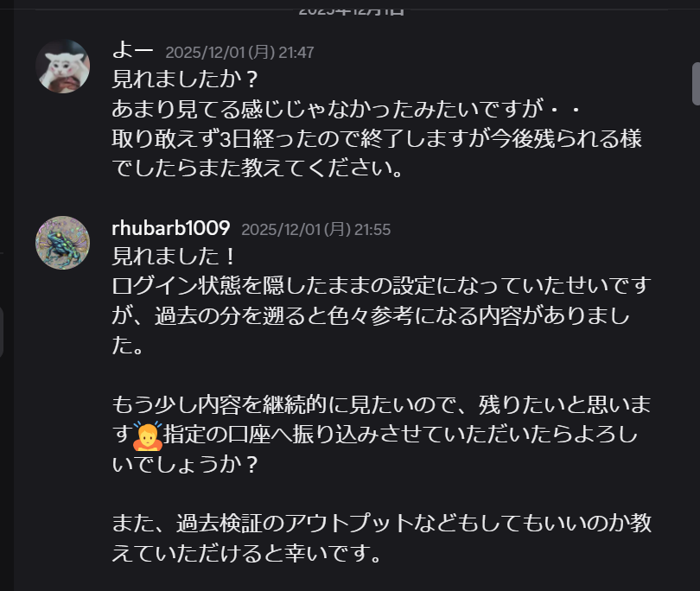This screenshot has width=700, height=591.
Task: Click the bowing person emoji in message
Action: tap(149, 436)
